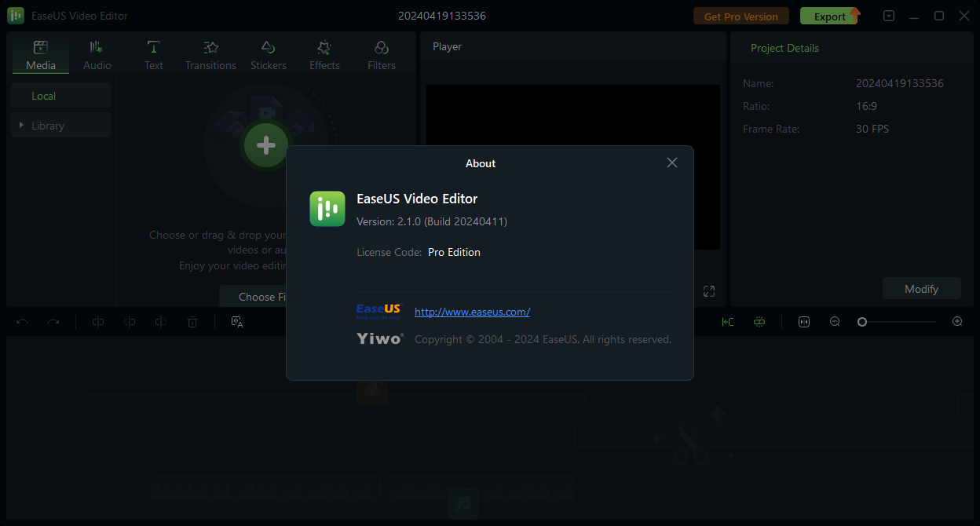Switch to the Audio tab
This screenshot has height=526, width=980.
coord(97,55)
